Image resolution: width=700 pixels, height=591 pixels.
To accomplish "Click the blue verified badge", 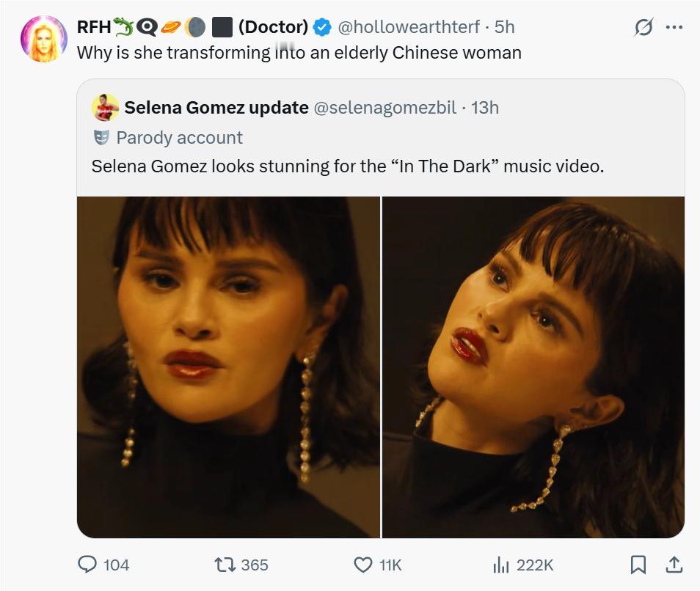I will tap(321, 27).
